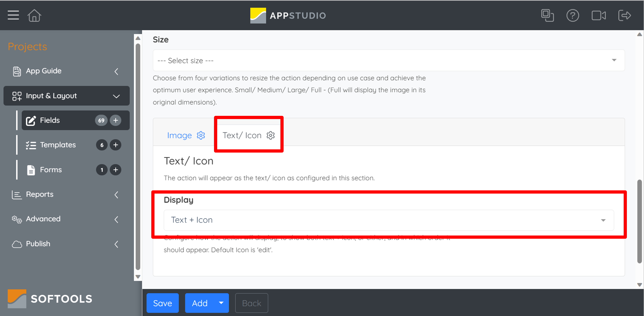Switch to the Image tab
This screenshot has width=644, height=316.
(180, 135)
